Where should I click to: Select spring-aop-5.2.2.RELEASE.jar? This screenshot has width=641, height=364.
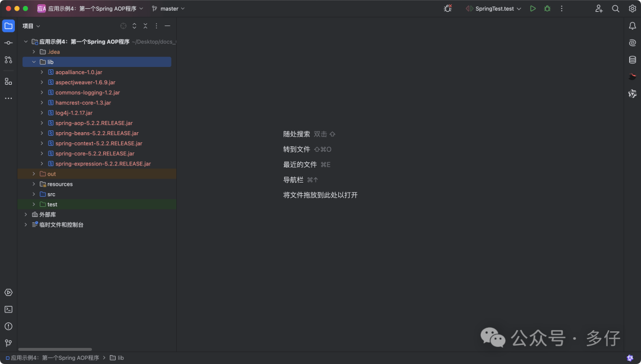[94, 123]
